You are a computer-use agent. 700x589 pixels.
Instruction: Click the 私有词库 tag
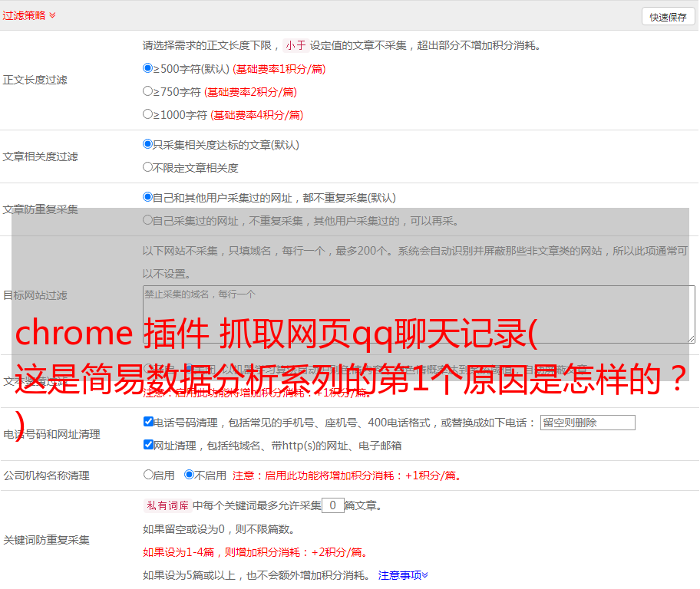pos(168,505)
